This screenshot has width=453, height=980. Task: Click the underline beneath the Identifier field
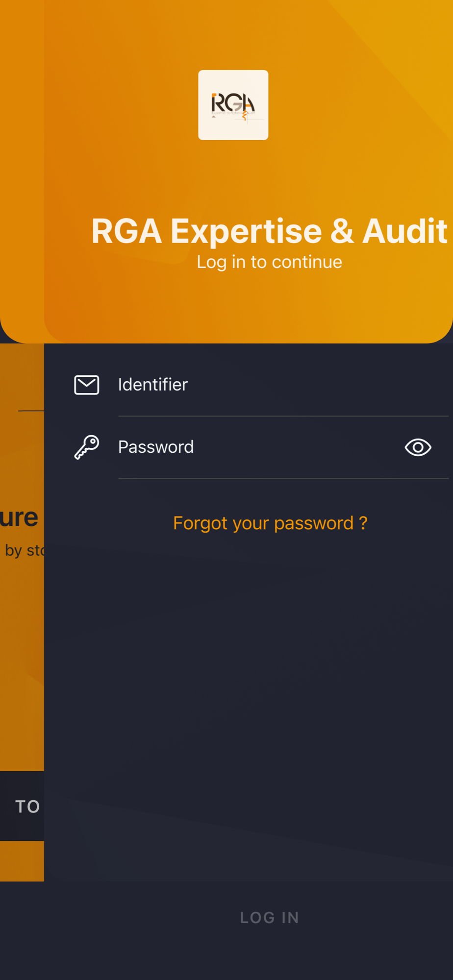tap(283, 416)
